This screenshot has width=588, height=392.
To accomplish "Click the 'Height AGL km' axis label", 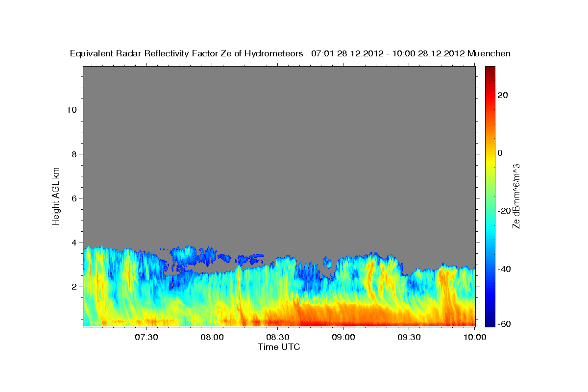I will (x=56, y=196).
